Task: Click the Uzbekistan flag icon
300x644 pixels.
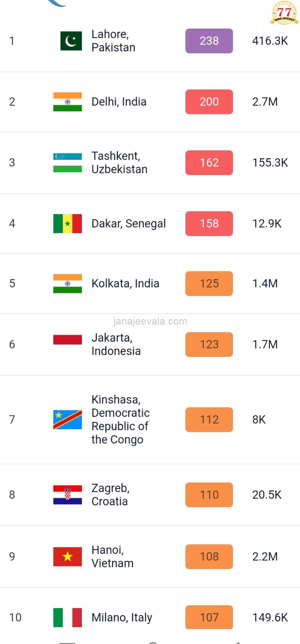Action: (x=67, y=163)
